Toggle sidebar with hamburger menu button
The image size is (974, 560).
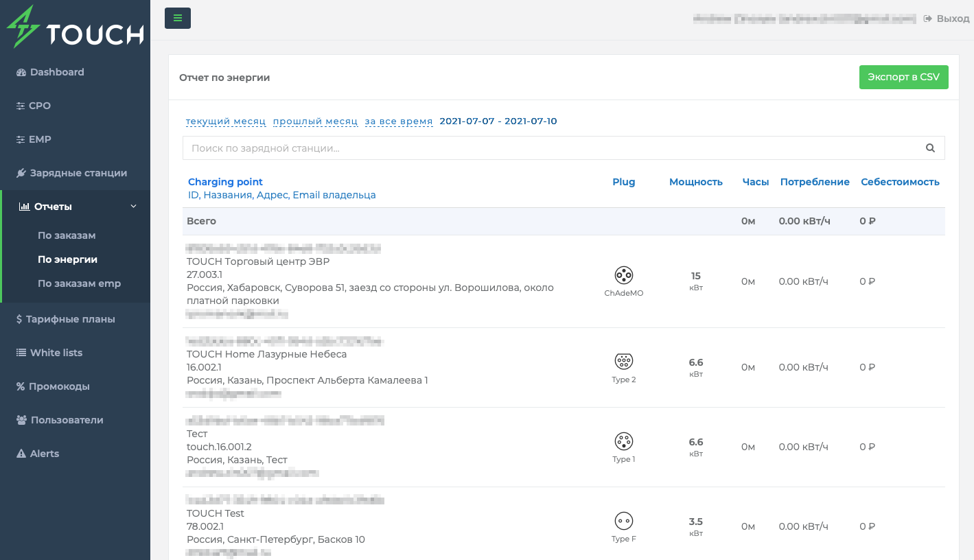click(x=178, y=18)
